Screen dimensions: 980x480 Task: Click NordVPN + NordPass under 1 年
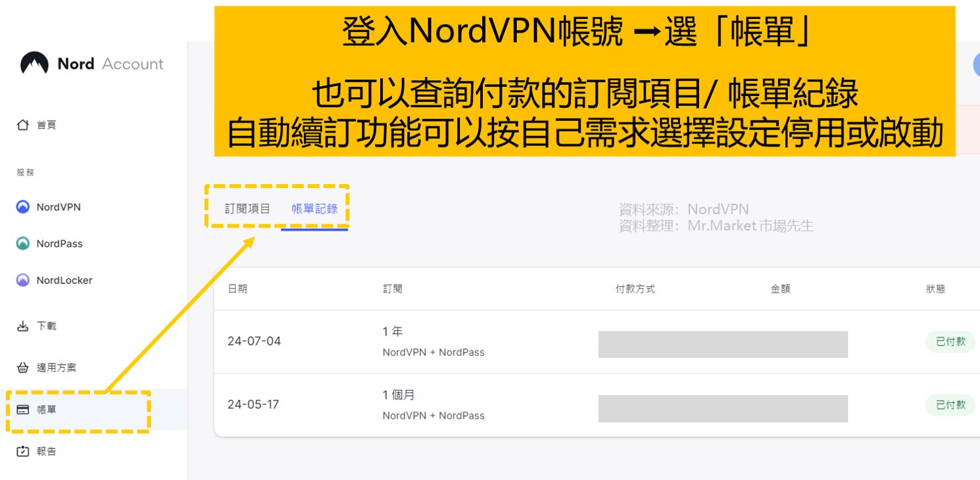pos(433,352)
